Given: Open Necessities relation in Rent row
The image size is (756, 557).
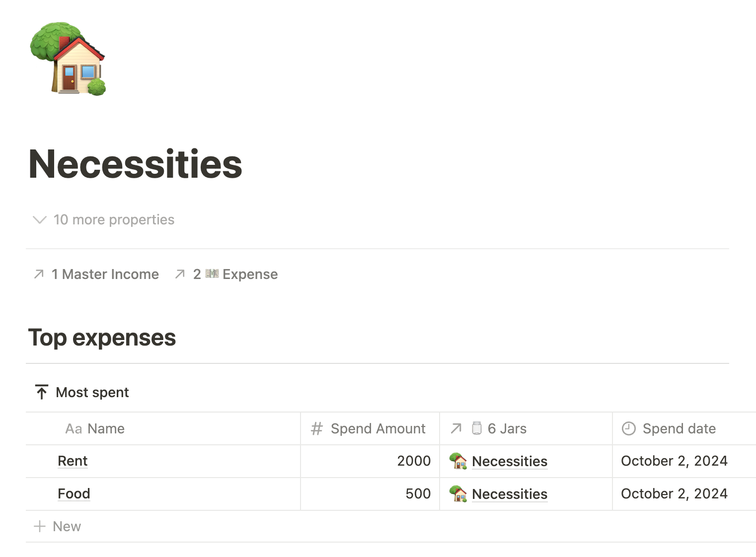Looking at the screenshot, I should pos(510,462).
